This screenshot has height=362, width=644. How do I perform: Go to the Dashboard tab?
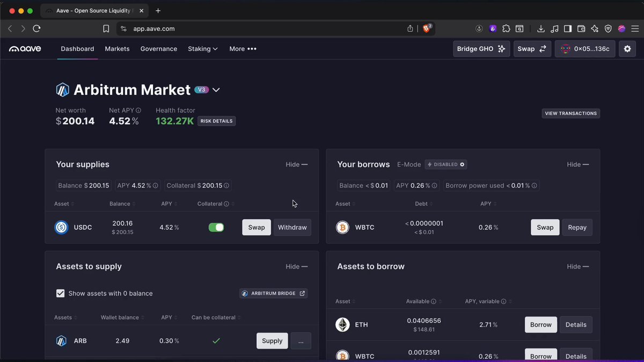[x=77, y=49]
